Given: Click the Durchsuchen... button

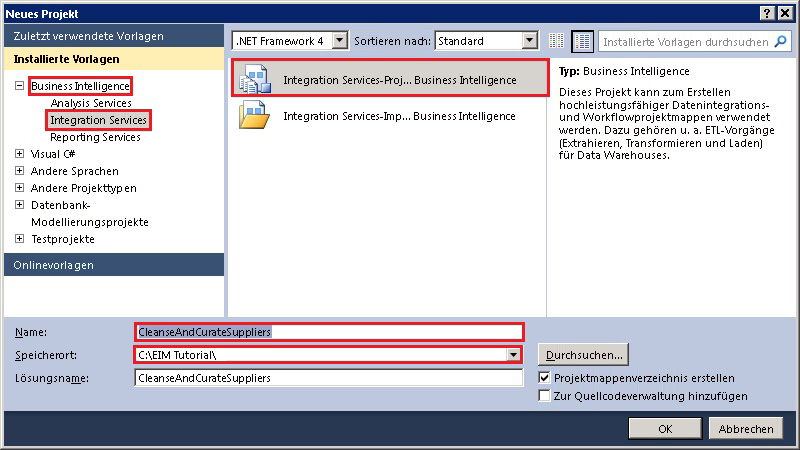Looking at the screenshot, I should 584,355.
